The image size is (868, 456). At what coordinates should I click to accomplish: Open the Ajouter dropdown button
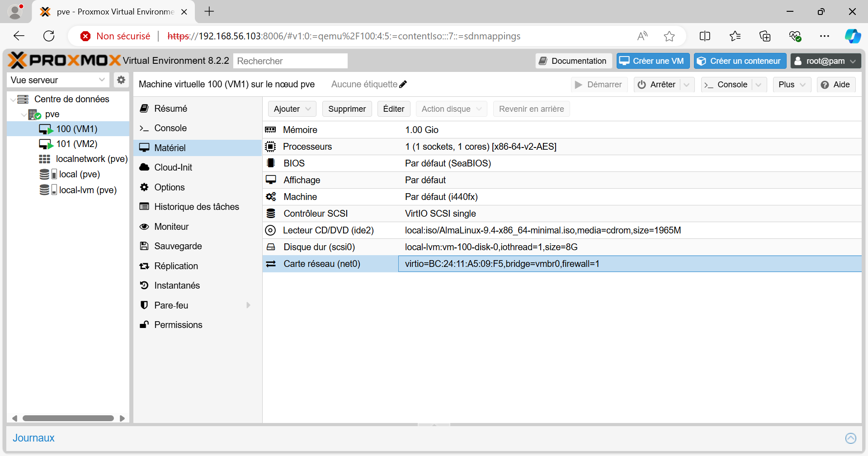292,109
